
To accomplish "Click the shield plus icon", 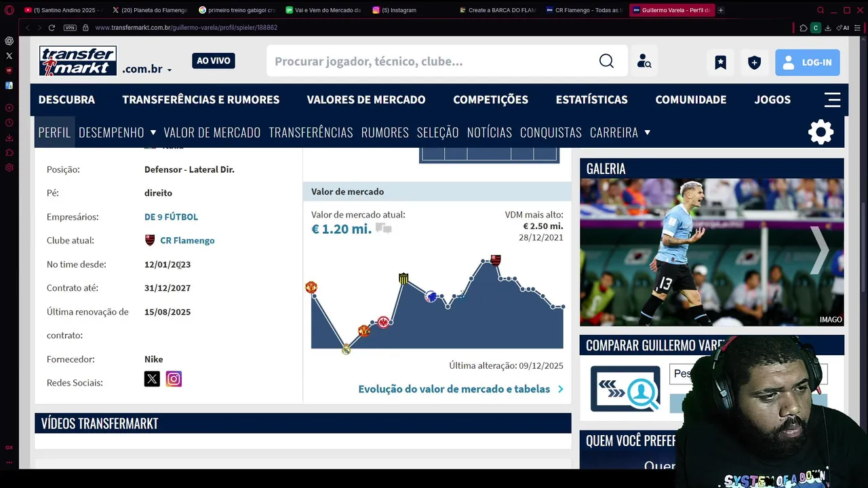I will coord(754,62).
